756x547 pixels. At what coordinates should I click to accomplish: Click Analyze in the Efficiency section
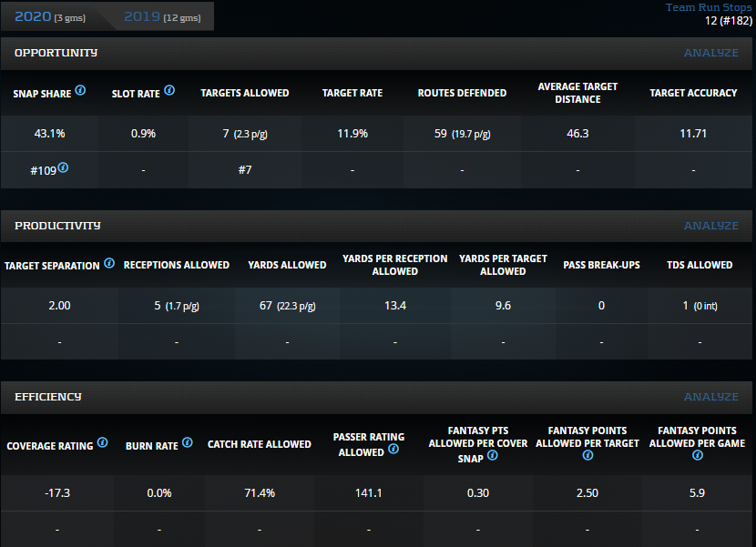(x=711, y=397)
